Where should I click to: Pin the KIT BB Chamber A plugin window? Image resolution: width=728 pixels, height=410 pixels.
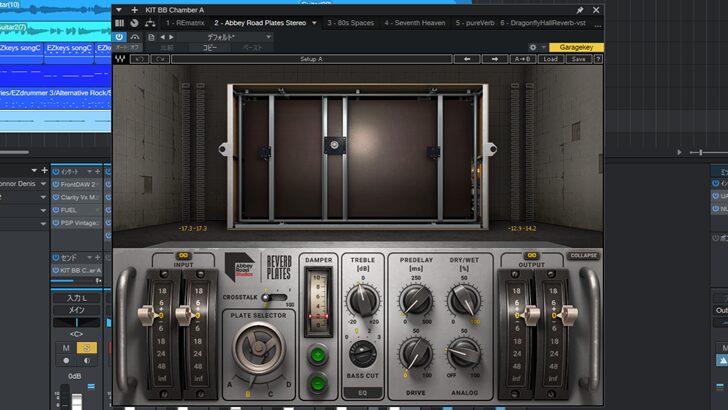pos(580,10)
